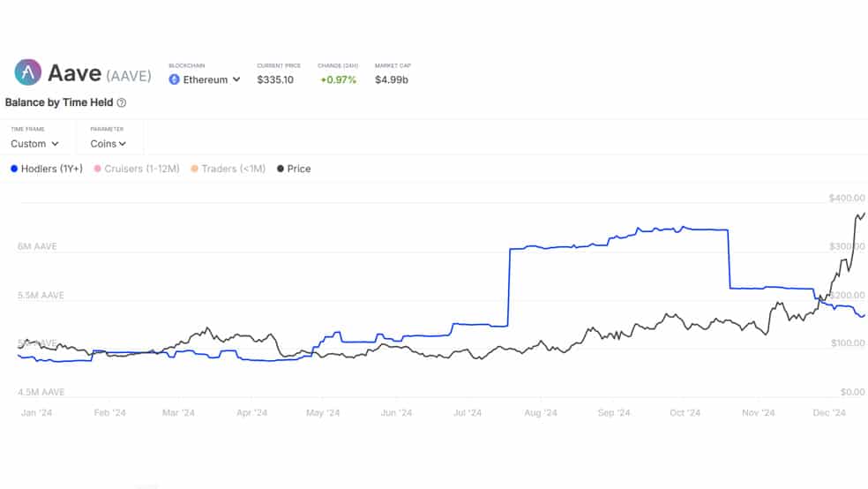Click the (AAVE) ticker symbol

[x=129, y=76]
